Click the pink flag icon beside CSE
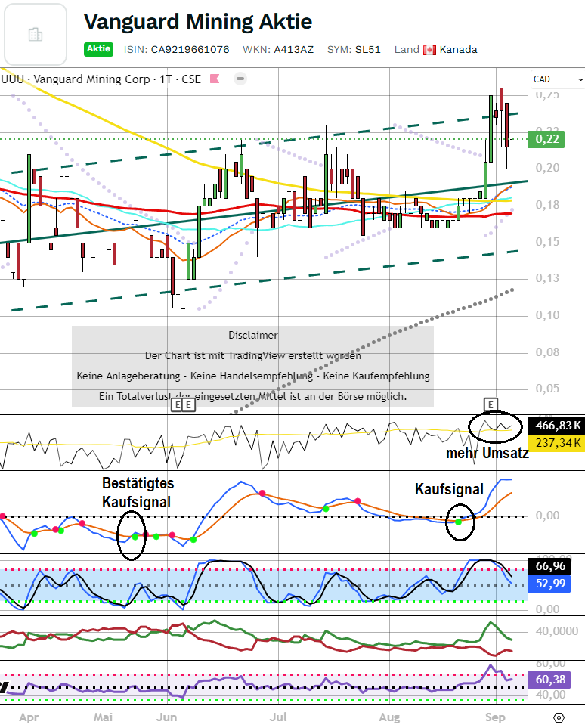The height and width of the screenshot is (728, 585). pos(215,79)
